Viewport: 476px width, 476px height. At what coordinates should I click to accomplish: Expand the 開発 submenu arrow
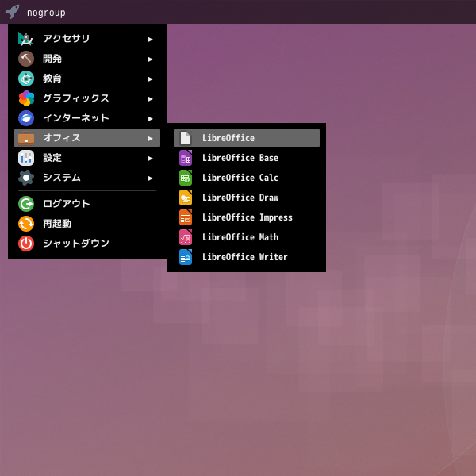coord(150,59)
